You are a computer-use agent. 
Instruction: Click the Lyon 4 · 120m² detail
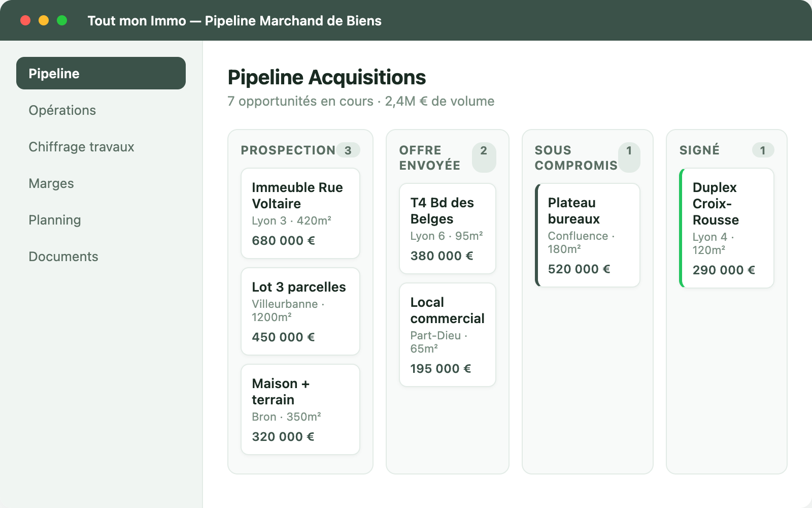click(x=714, y=243)
